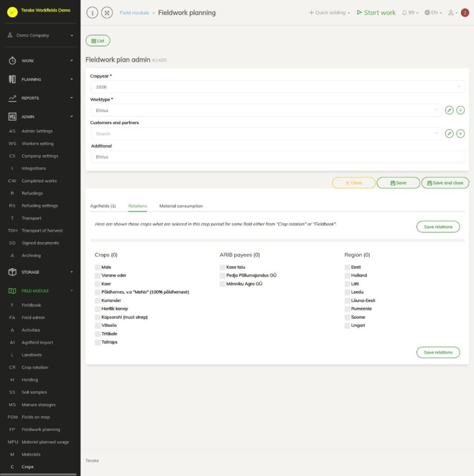This screenshot has height=476, width=474.
Task: Click the PLANNING icon in sidebar
Action: click(12, 79)
